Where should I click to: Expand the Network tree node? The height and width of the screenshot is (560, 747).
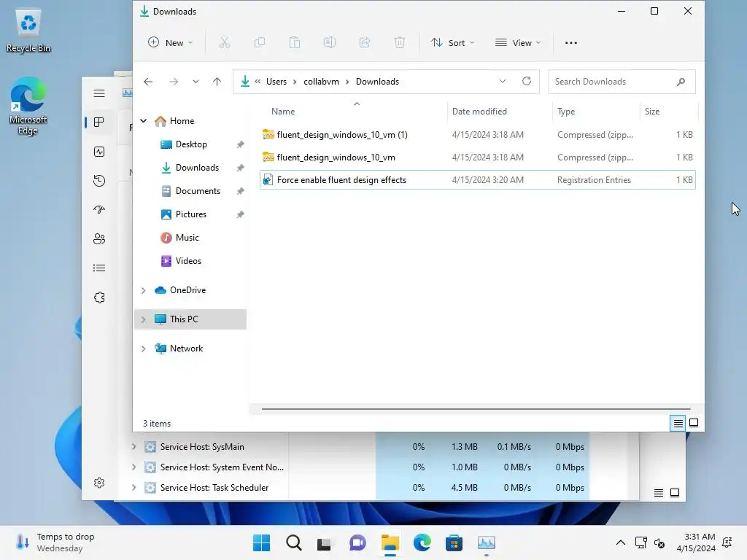pos(144,349)
